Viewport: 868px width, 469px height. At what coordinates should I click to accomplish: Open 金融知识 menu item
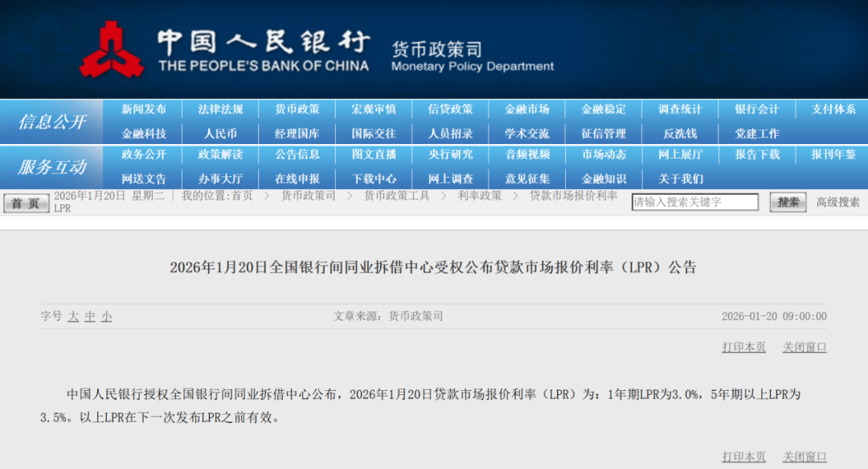pyautogui.click(x=604, y=179)
